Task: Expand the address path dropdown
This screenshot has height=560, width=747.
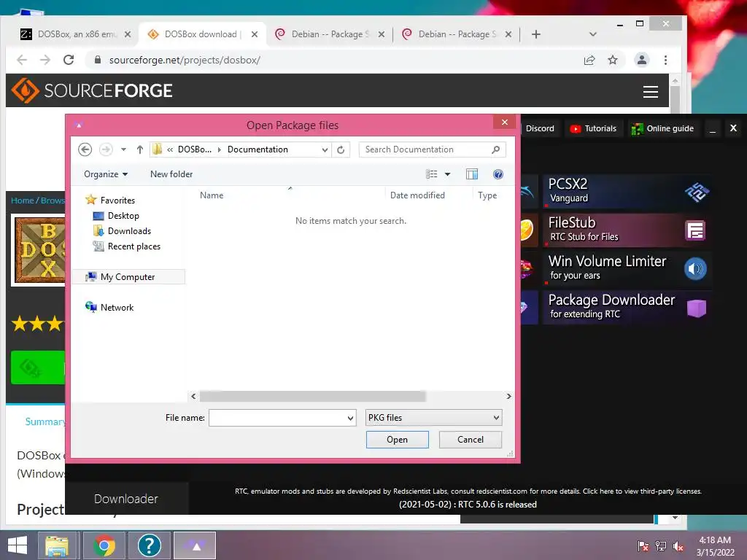Action: 325,149
